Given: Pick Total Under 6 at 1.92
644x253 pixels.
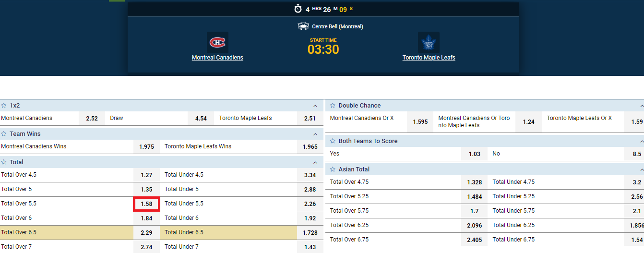Looking at the screenshot, I should [x=310, y=218].
